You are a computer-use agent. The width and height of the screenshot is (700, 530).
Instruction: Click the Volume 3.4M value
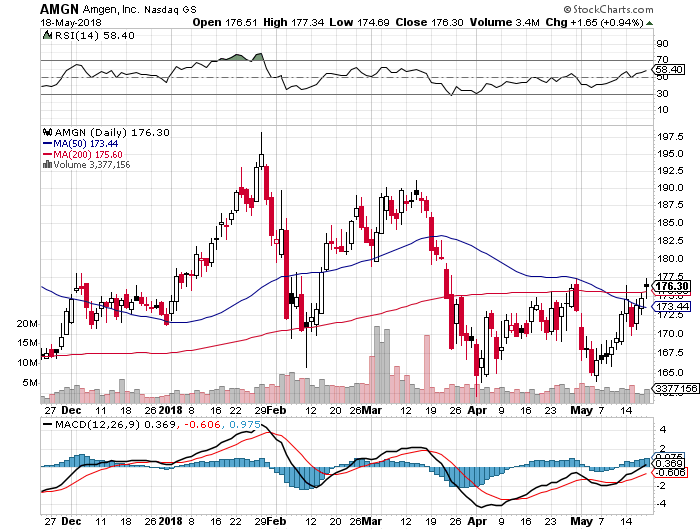tap(504, 22)
